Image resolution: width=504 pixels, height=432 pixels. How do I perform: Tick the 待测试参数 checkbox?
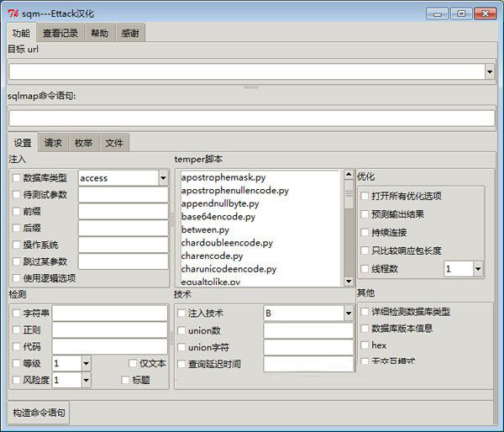click(16, 195)
